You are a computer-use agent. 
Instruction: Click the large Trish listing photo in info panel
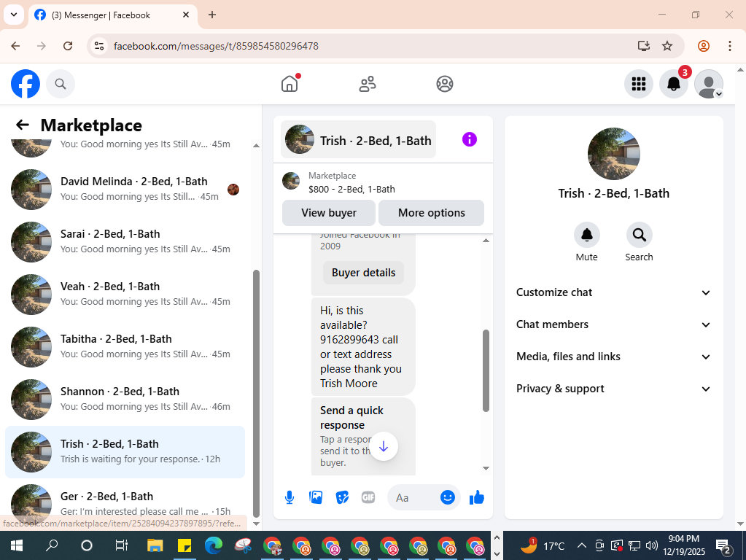click(614, 154)
